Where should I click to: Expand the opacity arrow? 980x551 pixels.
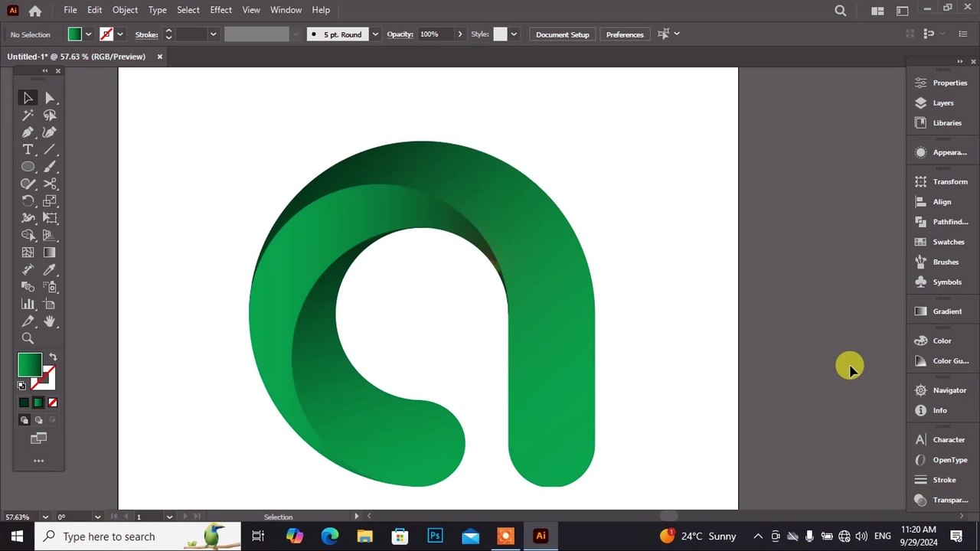coord(459,34)
